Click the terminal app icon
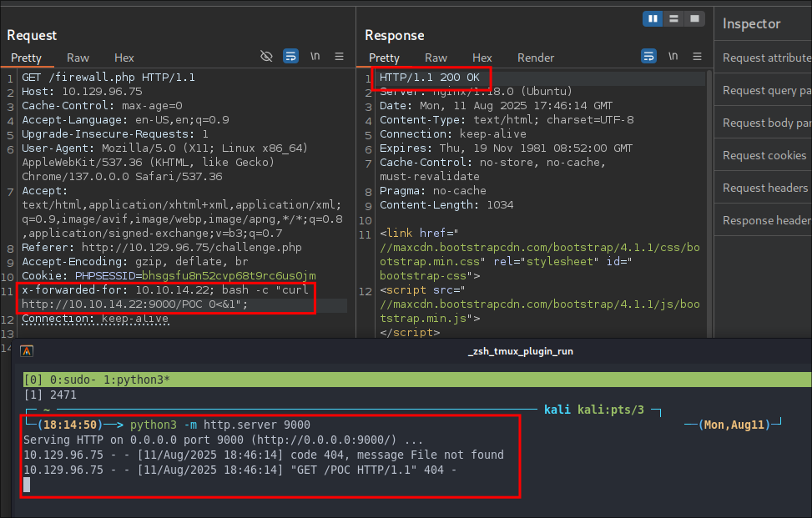 (x=27, y=351)
